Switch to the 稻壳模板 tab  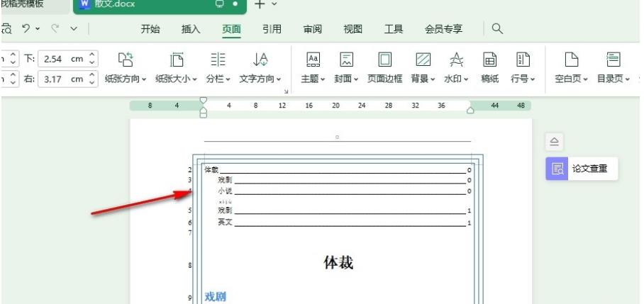(x=35, y=6)
